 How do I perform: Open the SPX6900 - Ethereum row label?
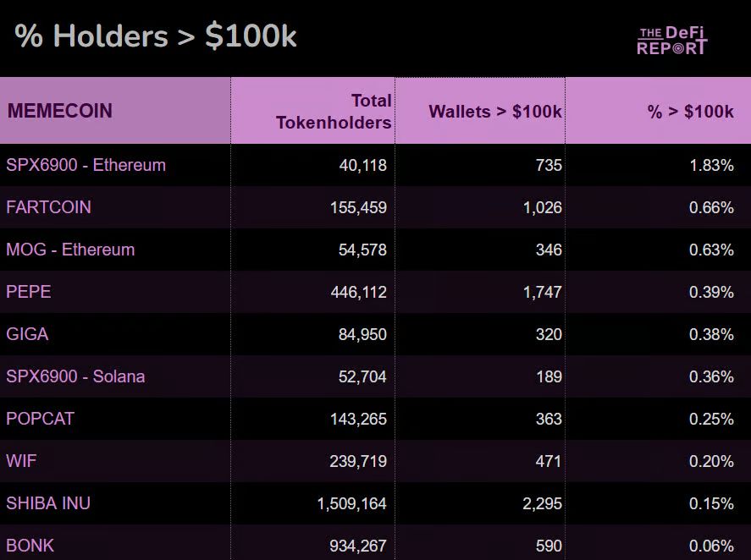coord(86,165)
